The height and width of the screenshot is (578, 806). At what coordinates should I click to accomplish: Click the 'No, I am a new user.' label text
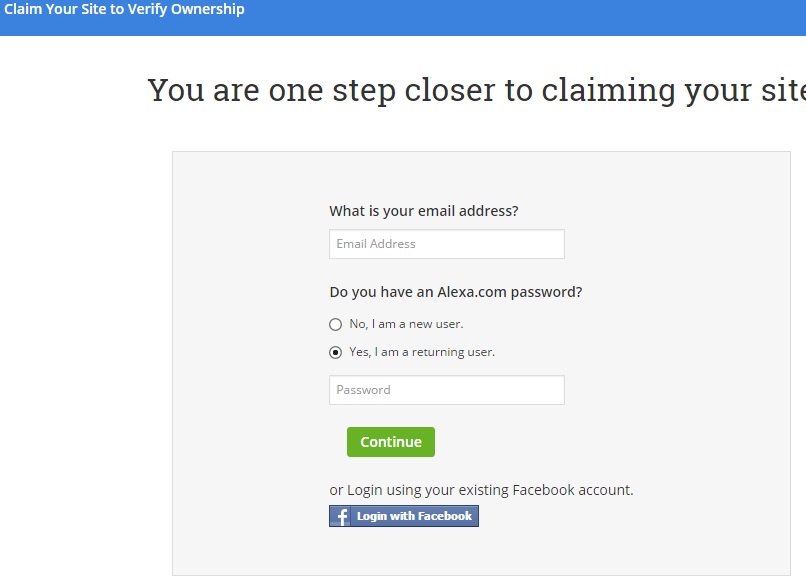point(406,324)
